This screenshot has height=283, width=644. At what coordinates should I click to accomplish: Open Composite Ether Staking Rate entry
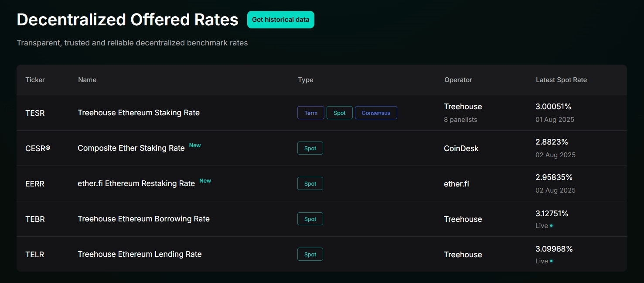coord(131,148)
